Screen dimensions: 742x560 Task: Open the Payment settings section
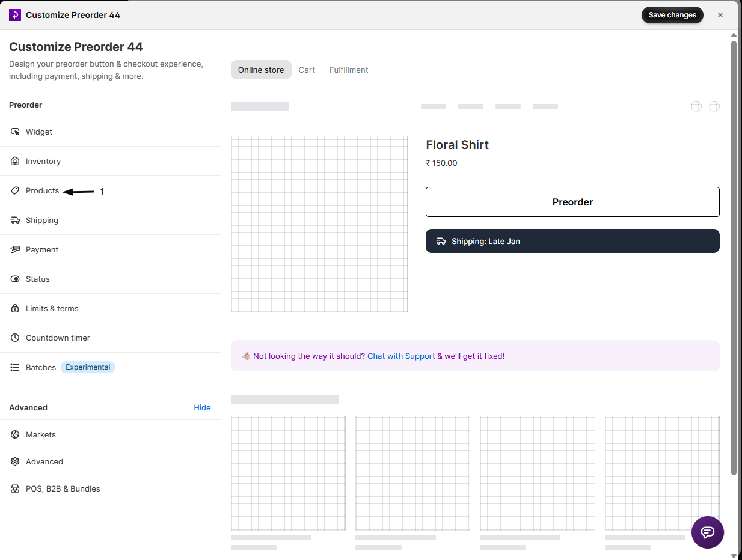111,249
